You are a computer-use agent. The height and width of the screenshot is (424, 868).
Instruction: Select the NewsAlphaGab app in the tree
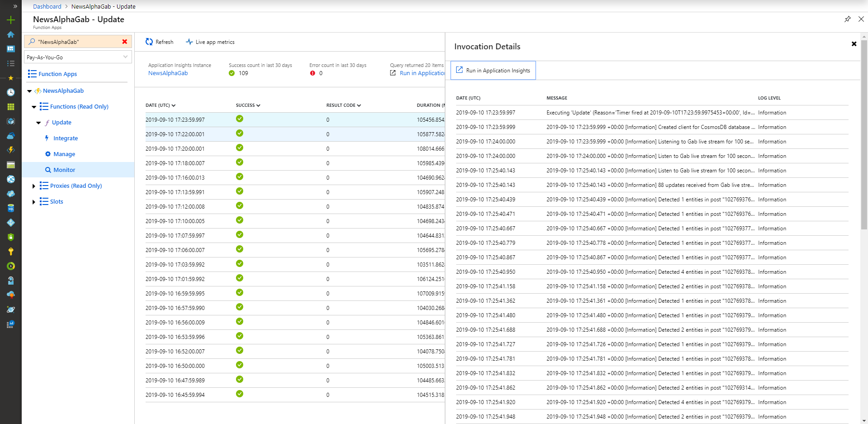coord(63,91)
